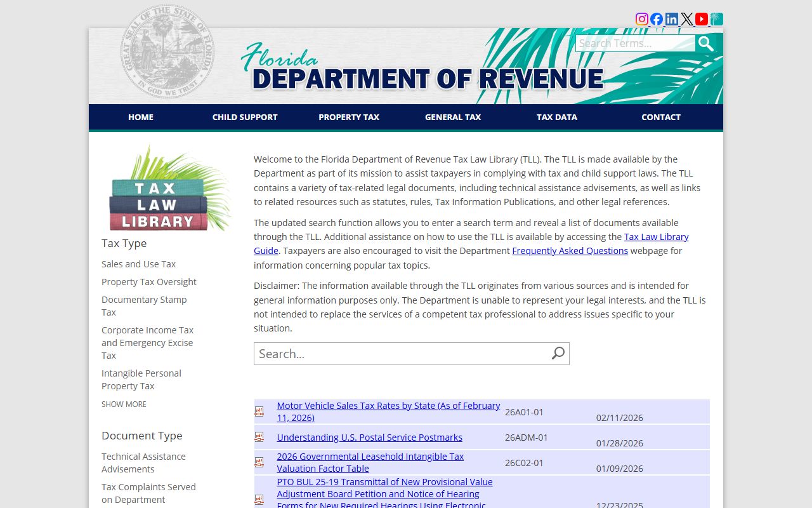Open the teal palm tree icon

[x=717, y=19]
